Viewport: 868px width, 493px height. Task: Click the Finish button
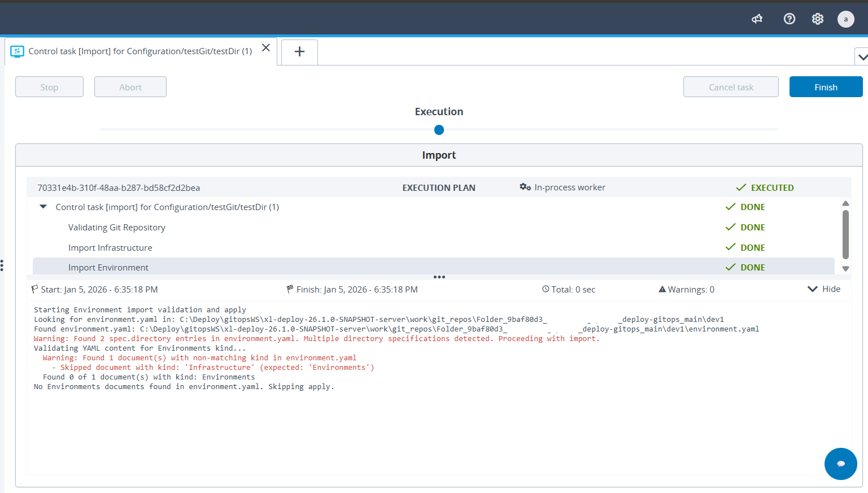(826, 87)
